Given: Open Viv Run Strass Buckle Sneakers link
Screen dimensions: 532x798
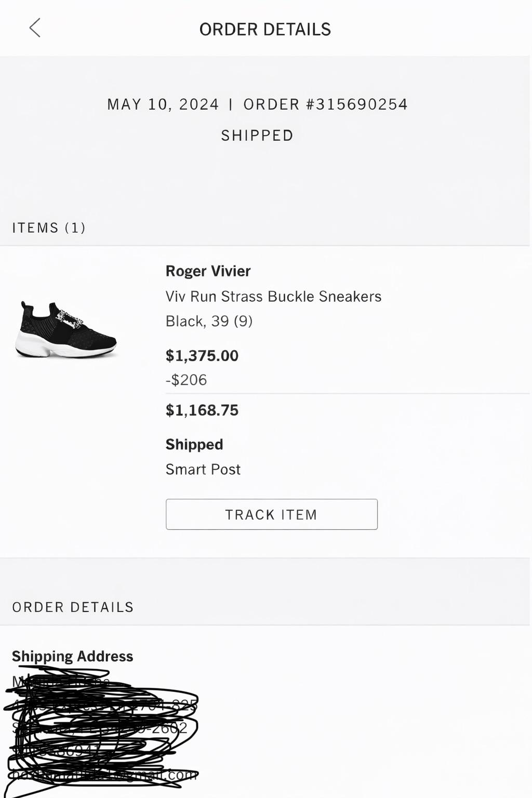Looking at the screenshot, I should point(273,296).
